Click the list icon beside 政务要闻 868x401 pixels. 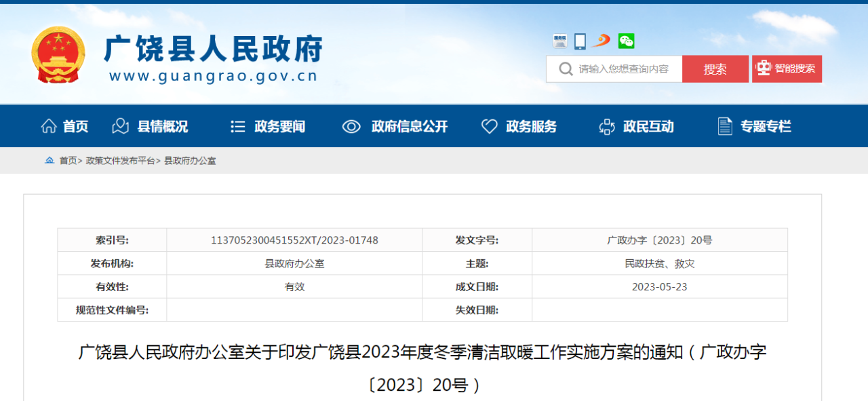click(237, 126)
